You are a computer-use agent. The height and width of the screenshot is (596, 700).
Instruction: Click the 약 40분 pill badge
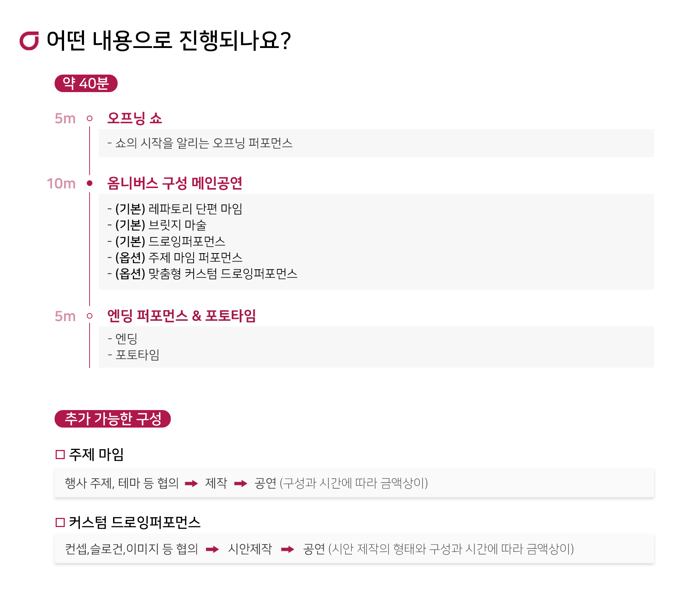point(86,83)
